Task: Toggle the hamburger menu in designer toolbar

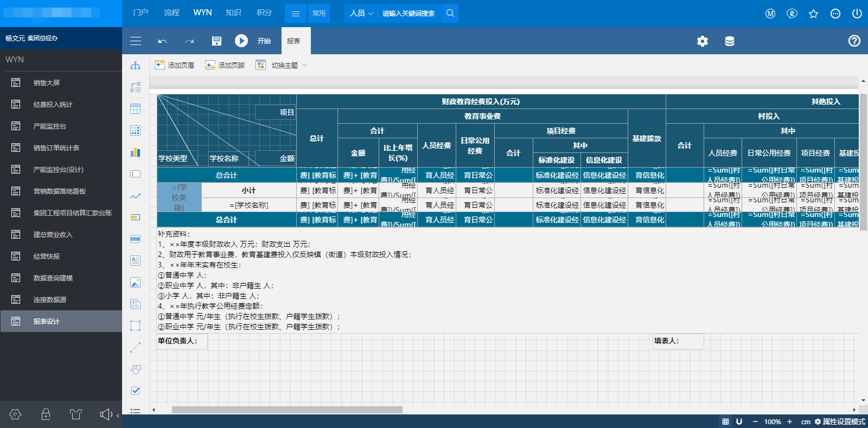Action: coord(136,41)
